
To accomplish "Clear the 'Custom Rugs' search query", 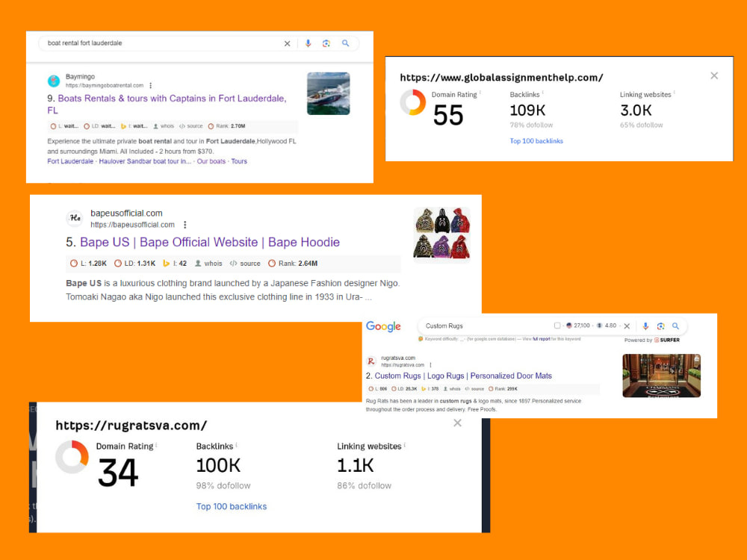I will tap(627, 326).
